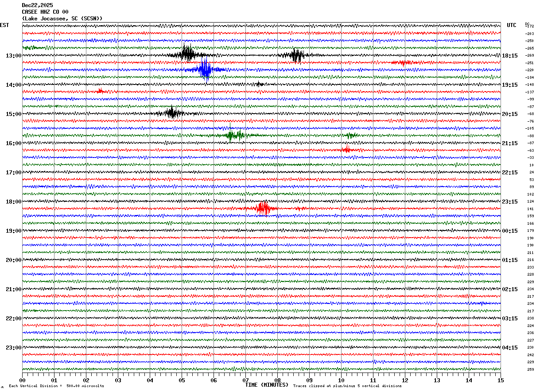This screenshot has height=392, width=536.
Task: Click the Traces clipped at plus/minus note
Action: (347, 386)
